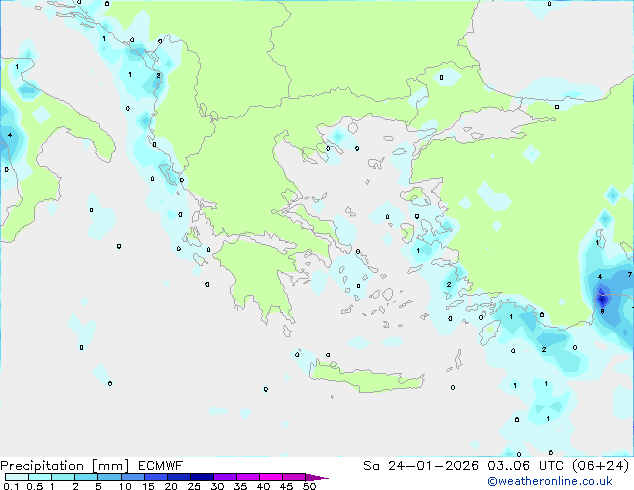Click the 1–2 mm legend color swatch
Image resolution: width=634 pixels, height=490 pixels.
tap(63, 477)
